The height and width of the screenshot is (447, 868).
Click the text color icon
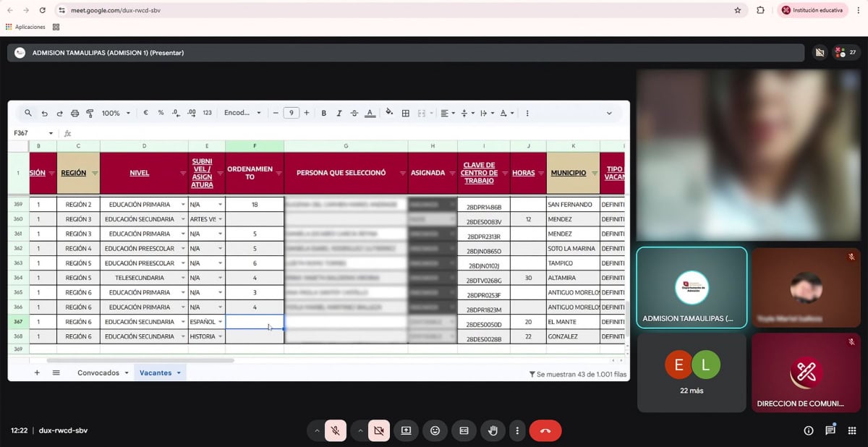point(370,114)
